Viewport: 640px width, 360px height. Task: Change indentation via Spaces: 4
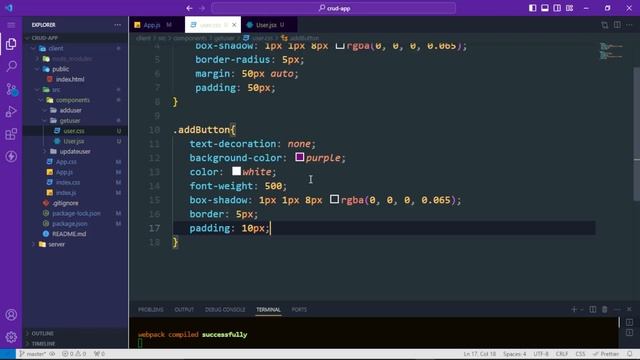tap(515, 354)
